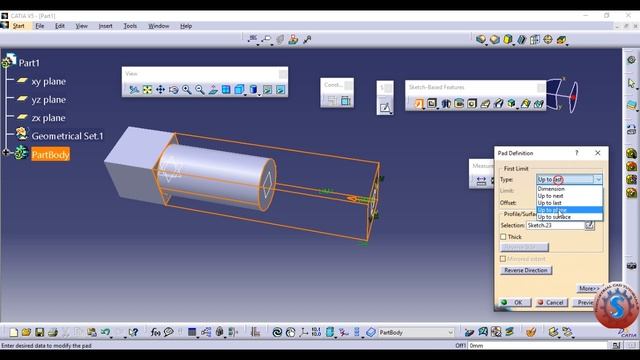Open the Type dropdown arrow in Pad Definition
The image size is (640, 360).
point(598,180)
